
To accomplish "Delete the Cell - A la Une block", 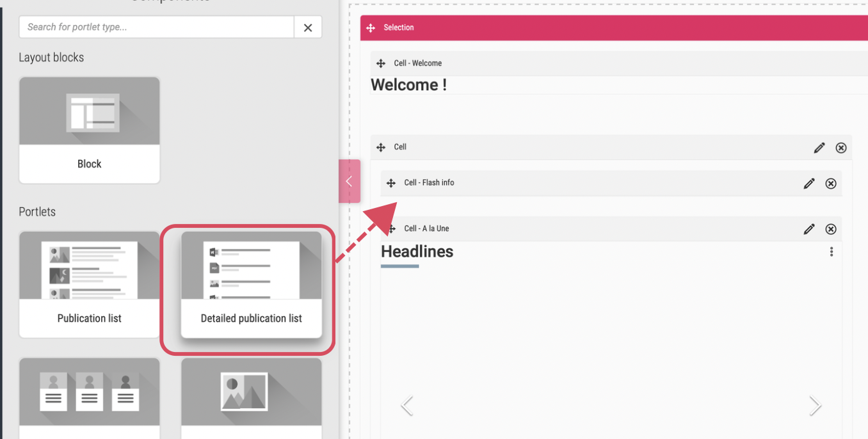I will pyautogui.click(x=831, y=229).
